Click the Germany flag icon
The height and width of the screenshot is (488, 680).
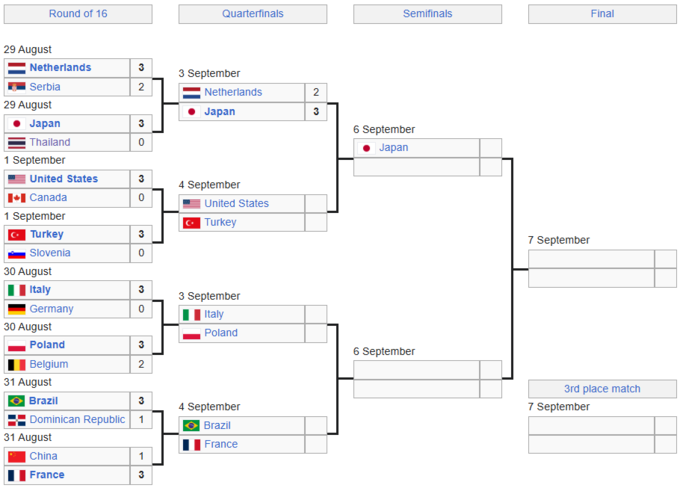[x=16, y=309]
